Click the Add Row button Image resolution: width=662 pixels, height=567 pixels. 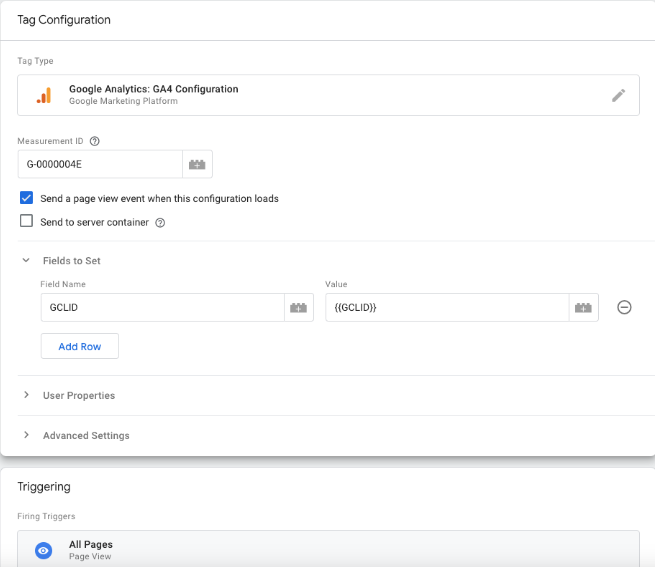pos(79,346)
